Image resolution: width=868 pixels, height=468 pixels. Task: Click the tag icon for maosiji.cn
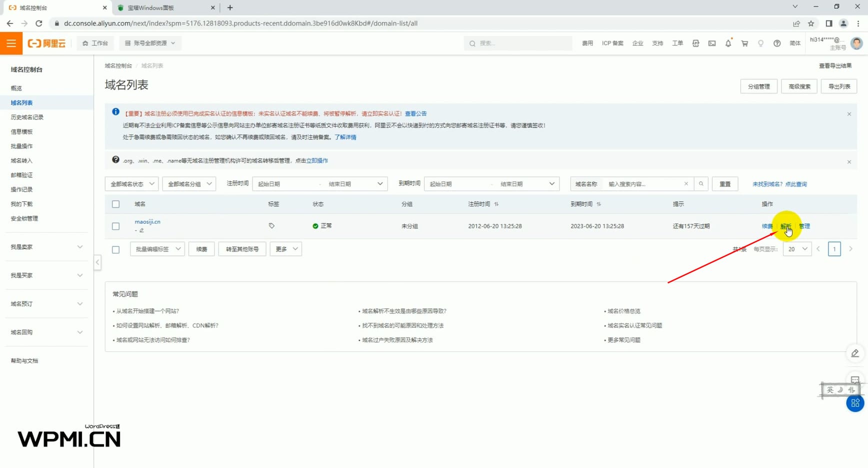271,226
